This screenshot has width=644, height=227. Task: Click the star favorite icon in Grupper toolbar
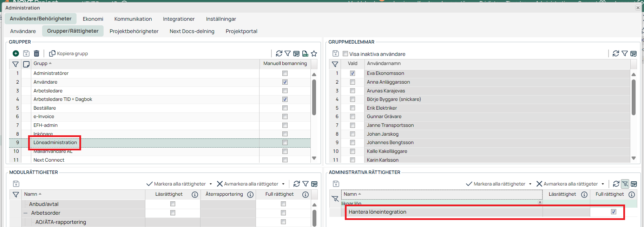click(314, 53)
